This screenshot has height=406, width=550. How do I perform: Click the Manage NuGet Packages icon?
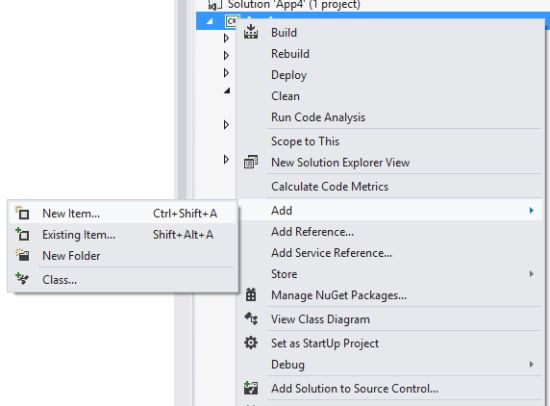click(x=251, y=295)
